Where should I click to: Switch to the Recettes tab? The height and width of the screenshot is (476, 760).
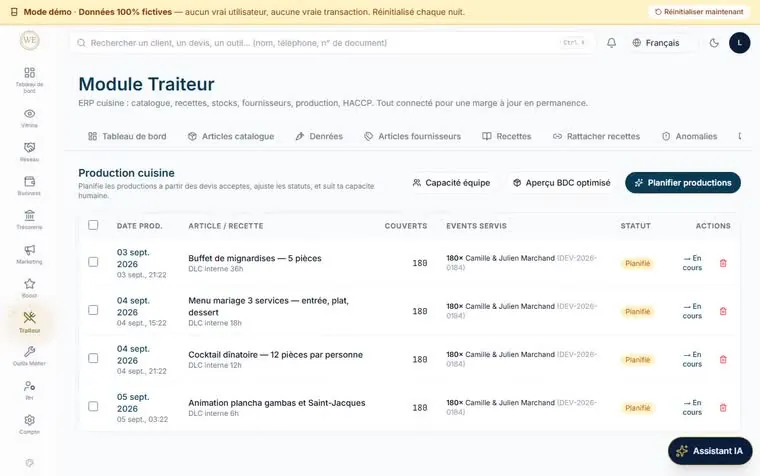pyautogui.click(x=507, y=136)
